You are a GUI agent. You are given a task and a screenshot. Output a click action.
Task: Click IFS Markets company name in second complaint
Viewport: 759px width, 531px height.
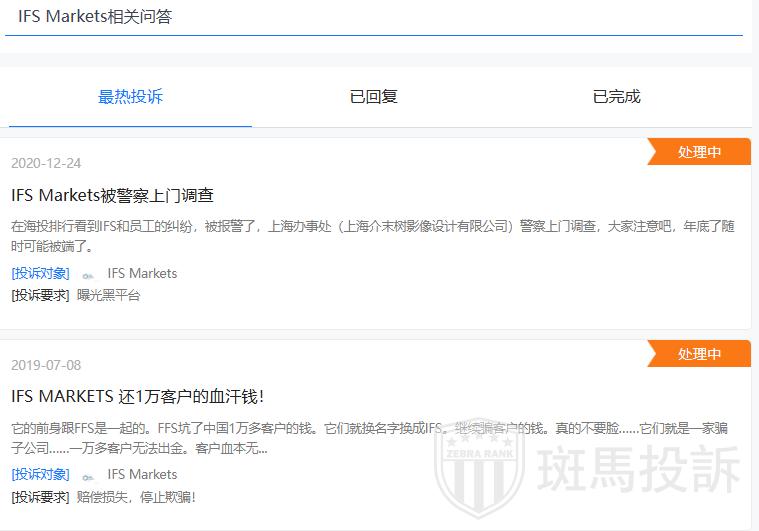coord(142,475)
